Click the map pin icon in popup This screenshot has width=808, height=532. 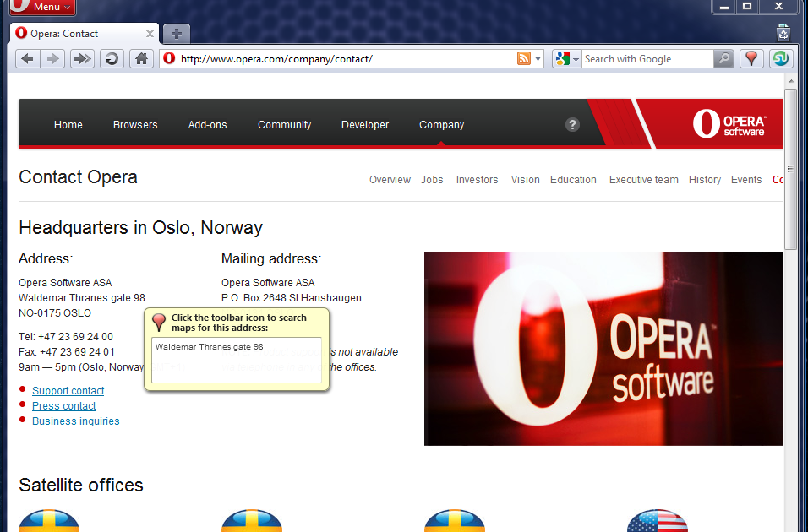[159, 323]
